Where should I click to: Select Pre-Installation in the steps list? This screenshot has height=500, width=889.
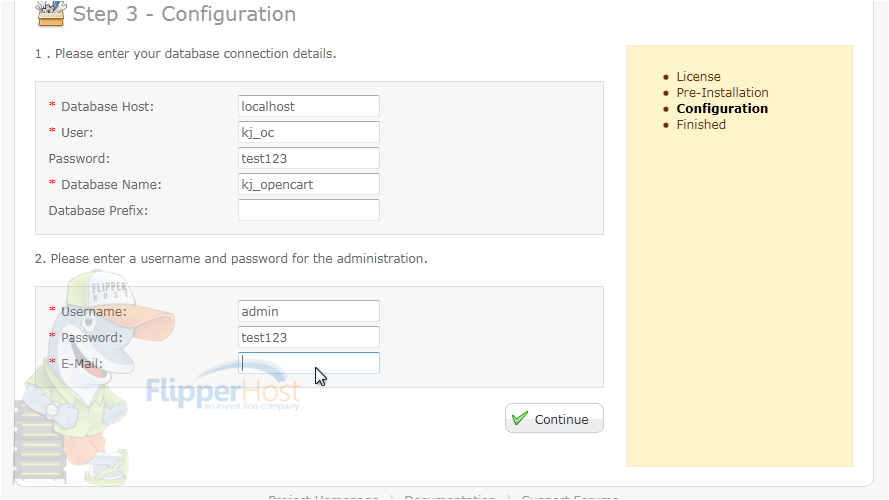click(722, 92)
